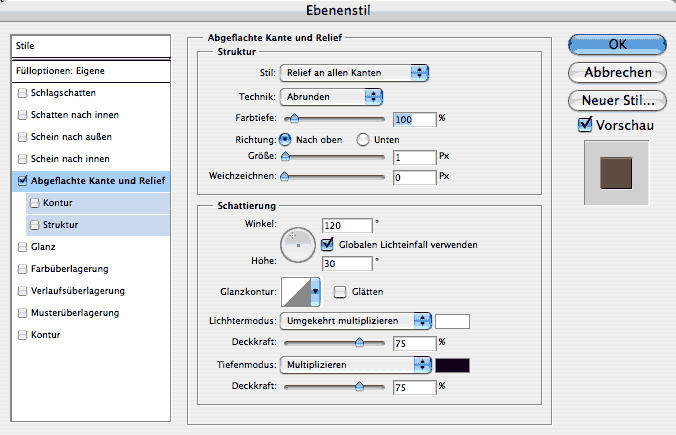
Task: Select the Unten direction radio button
Action: click(363, 139)
